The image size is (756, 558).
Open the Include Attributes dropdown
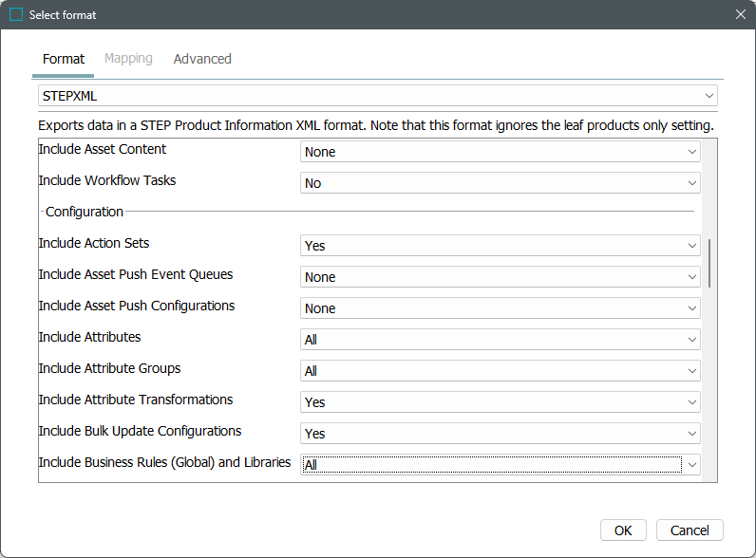(501, 340)
